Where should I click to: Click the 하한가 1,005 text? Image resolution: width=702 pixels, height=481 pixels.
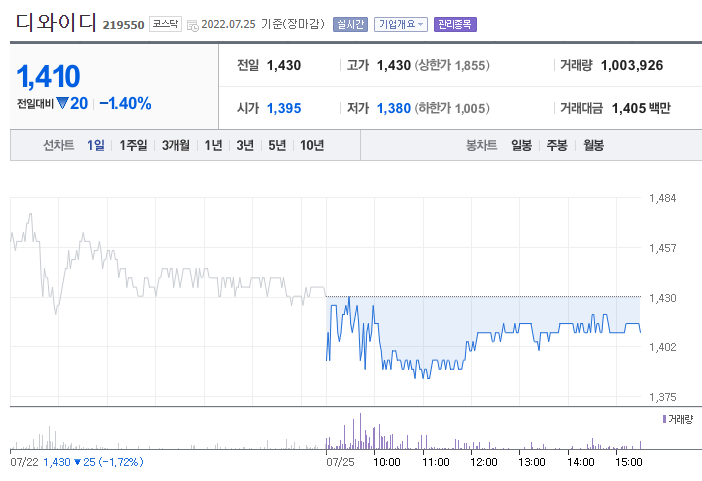pos(452,108)
